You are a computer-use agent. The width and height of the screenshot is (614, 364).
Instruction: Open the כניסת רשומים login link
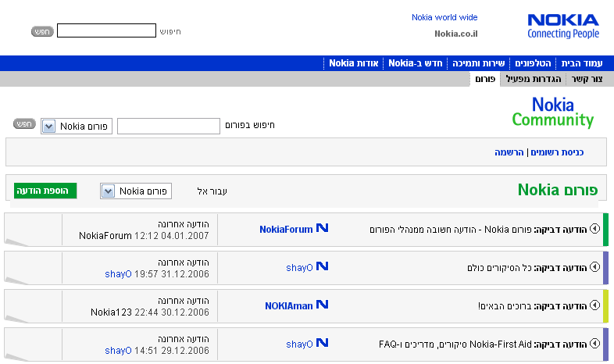tap(557, 152)
